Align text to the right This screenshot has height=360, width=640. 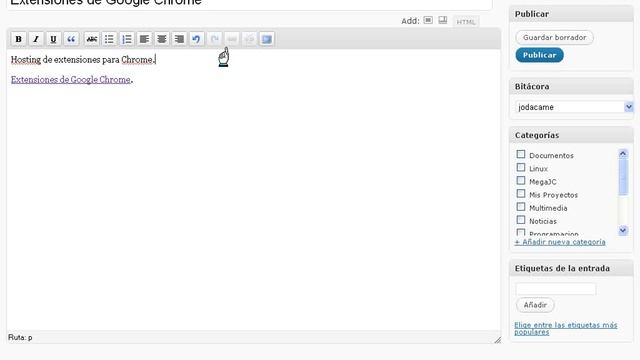pyautogui.click(x=179, y=39)
